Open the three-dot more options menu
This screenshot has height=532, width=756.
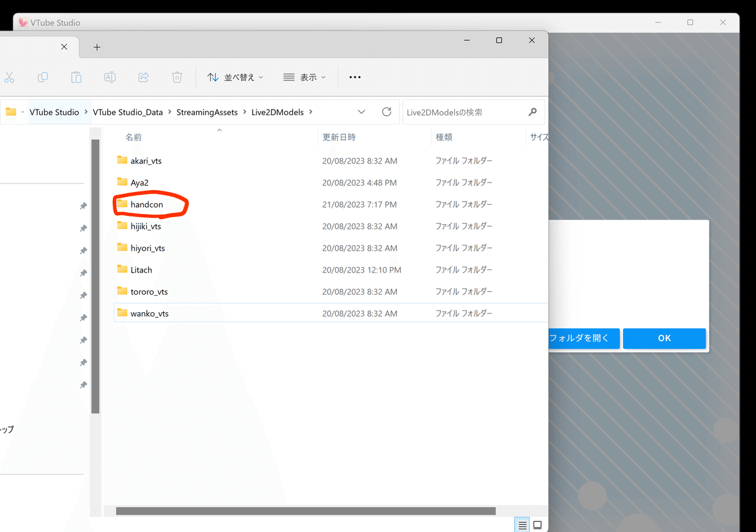(x=355, y=77)
